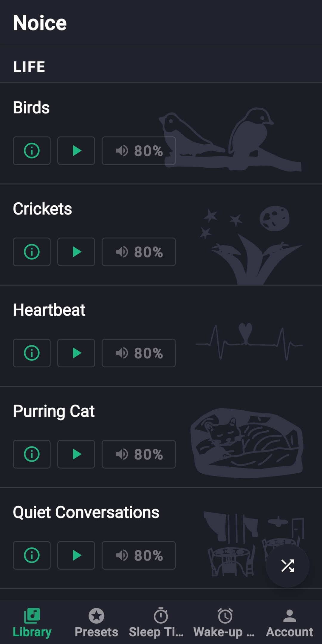
Task: Play Quiet Conversations sound
Action: (76, 555)
